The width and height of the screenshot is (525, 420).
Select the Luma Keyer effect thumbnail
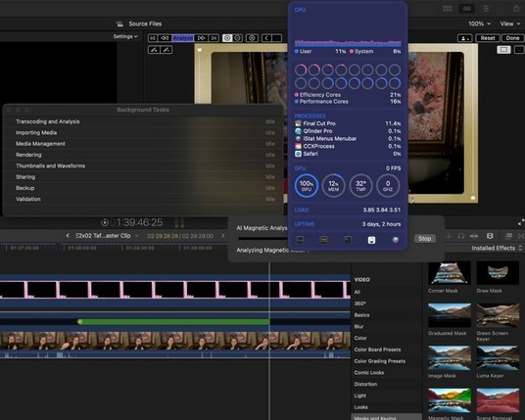(x=498, y=358)
